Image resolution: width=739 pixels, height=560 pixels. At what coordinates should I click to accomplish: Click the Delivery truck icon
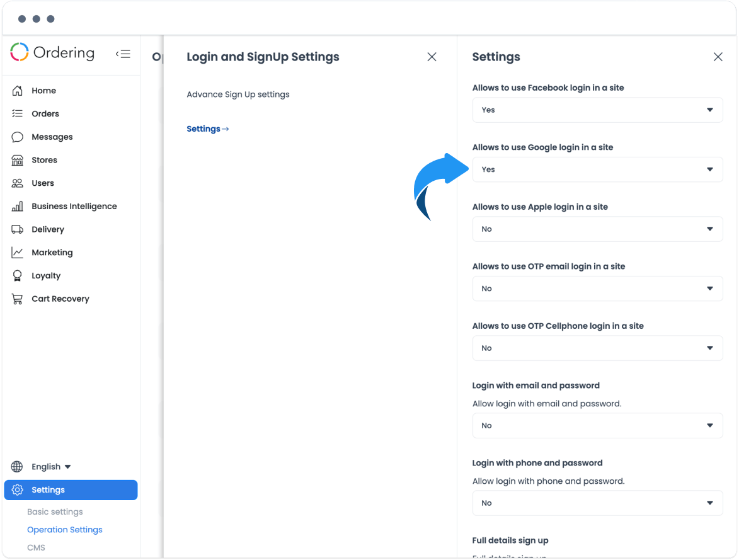pyautogui.click(x=18, y=229)
